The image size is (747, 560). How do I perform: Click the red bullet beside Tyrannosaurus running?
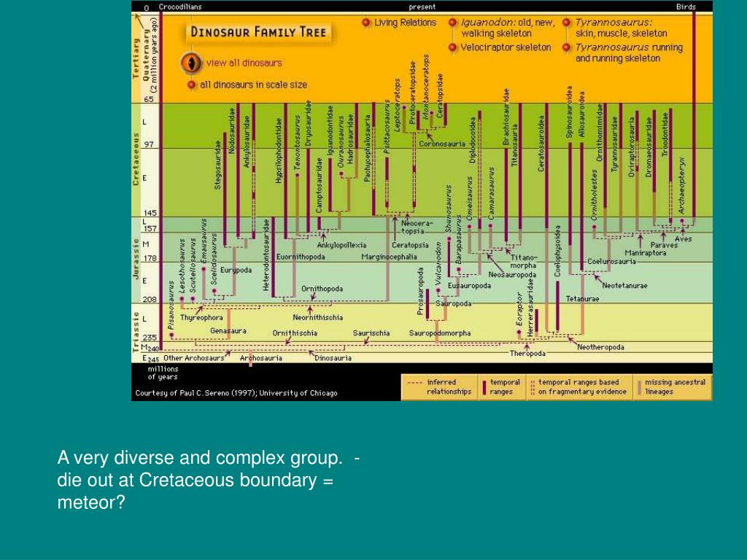566,47
